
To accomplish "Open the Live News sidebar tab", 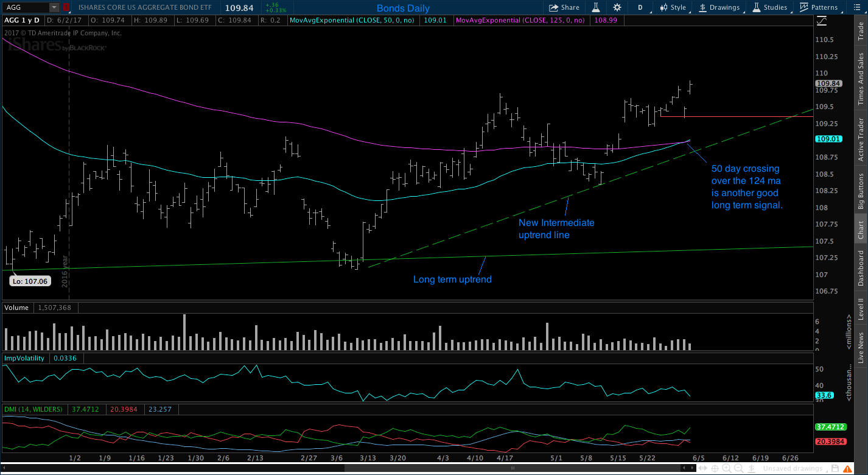I will (x=861, y=348).
